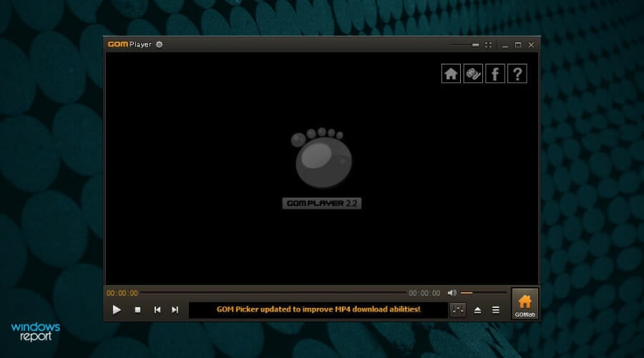Viewport: 644px width, 358px height.
Task: Click the eject open file icon
Action: (x=477, y=310)
